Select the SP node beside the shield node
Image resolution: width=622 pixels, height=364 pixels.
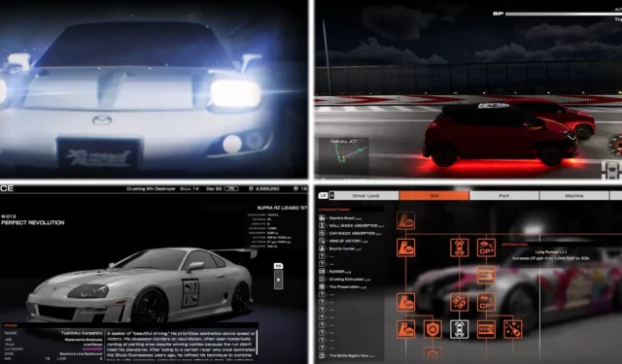pyautogui.click(x=406, y=329)
